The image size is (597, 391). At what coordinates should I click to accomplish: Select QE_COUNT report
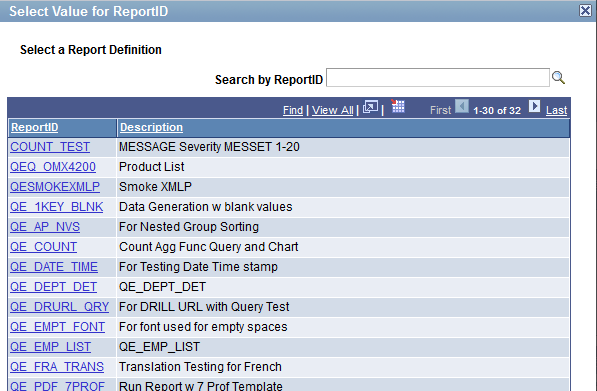click(x=43, y=247)
